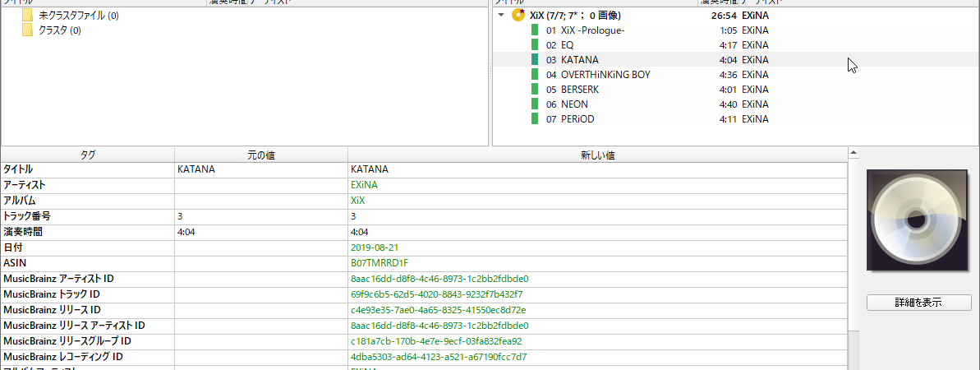
Task: Click the Clusters folder icon
Action: tap(28, 30)
